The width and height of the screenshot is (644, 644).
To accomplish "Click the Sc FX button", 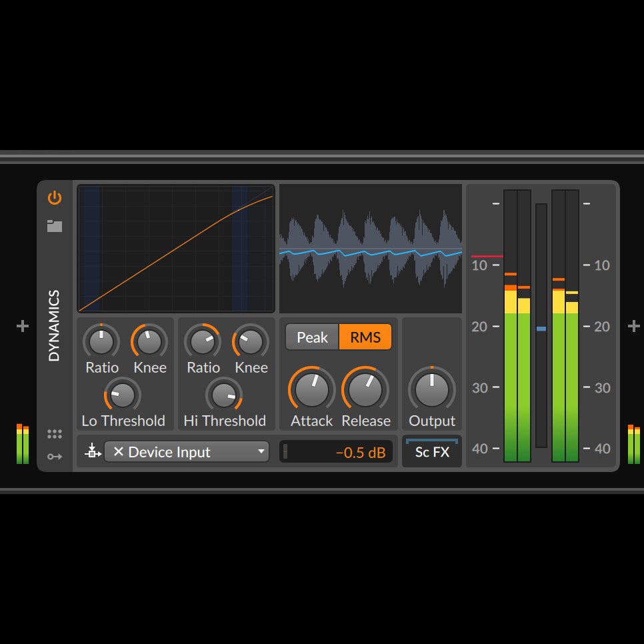I will pyautogui.click(x=432, y=452).
